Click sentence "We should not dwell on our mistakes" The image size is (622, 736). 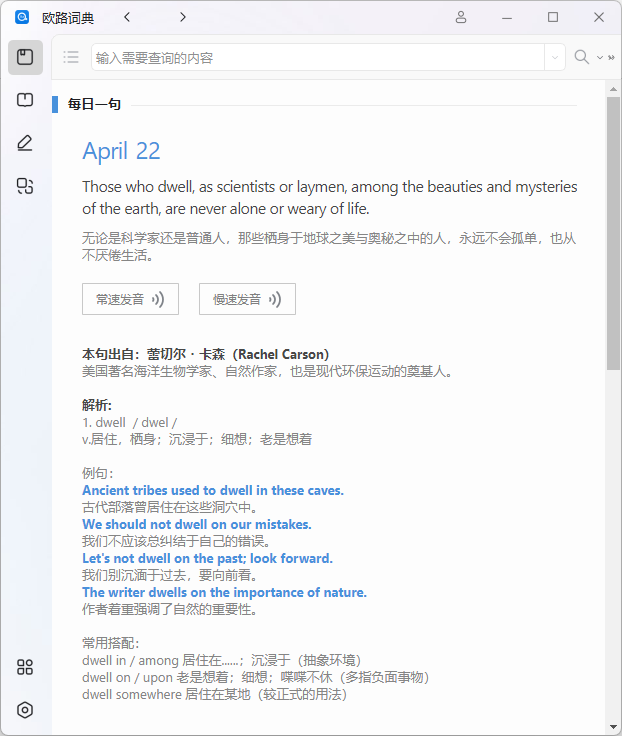196,524
